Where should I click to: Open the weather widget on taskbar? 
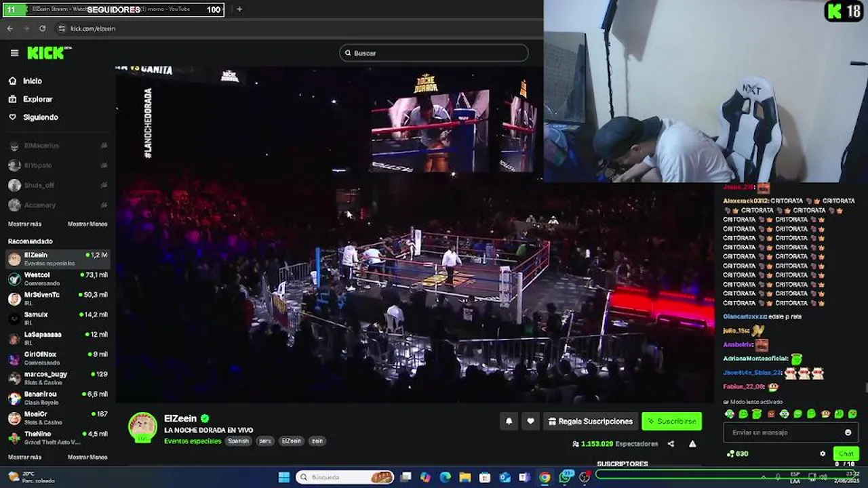pos(30,477)
